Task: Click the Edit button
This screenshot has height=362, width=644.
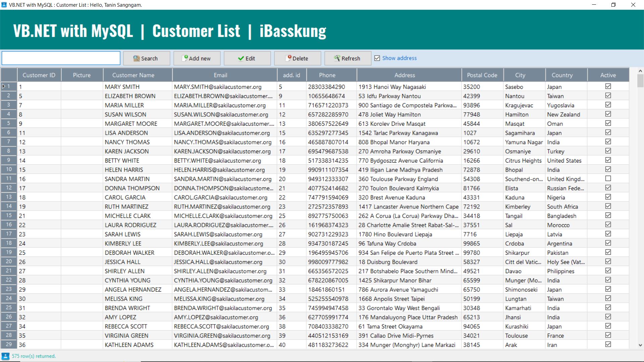Action: click(x=247, y=58)
